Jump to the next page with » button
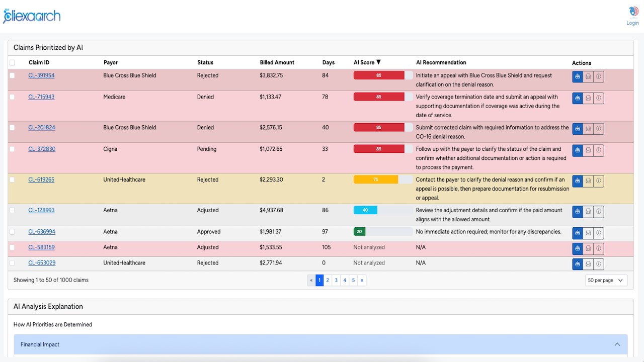 coord(362,281)
